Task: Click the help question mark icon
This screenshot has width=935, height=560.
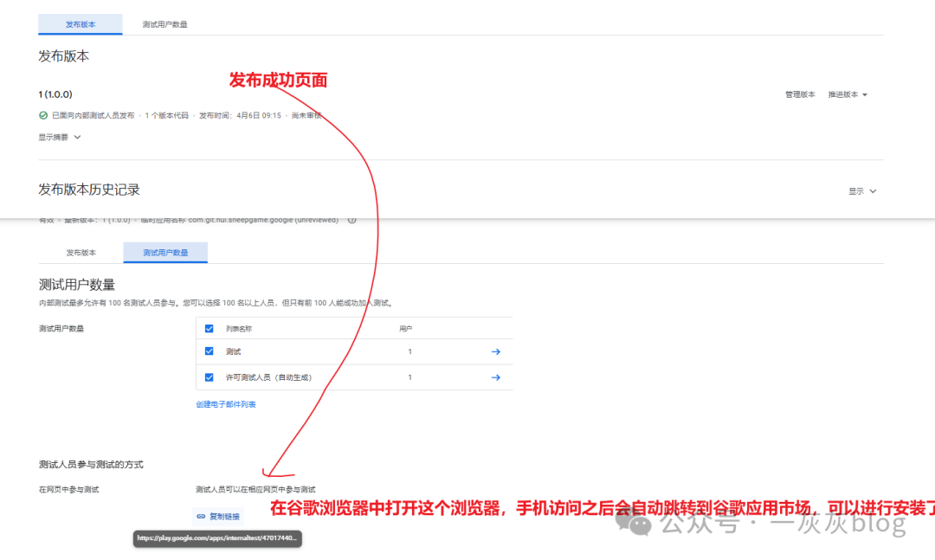Action: (351, 220)
